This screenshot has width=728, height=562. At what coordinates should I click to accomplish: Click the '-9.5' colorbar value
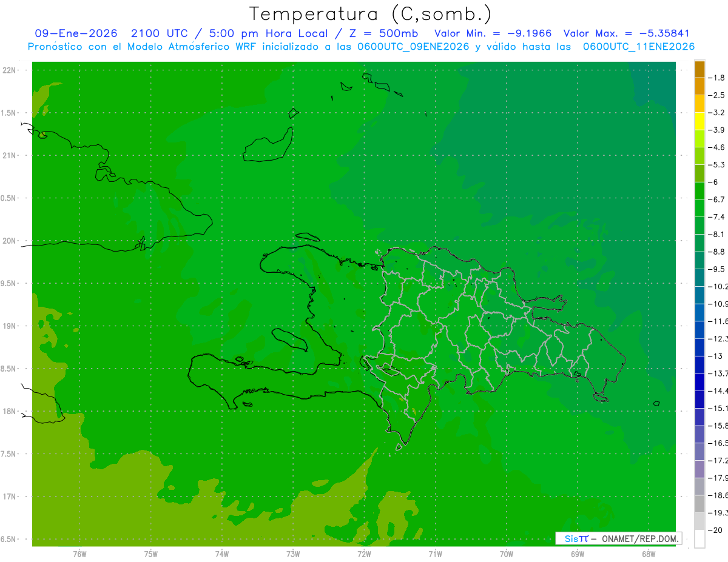718,269
